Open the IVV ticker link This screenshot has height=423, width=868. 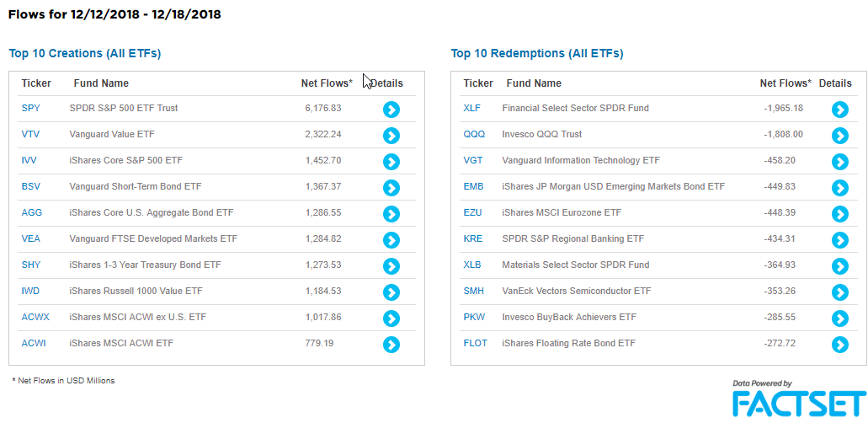tap(29, 160)
